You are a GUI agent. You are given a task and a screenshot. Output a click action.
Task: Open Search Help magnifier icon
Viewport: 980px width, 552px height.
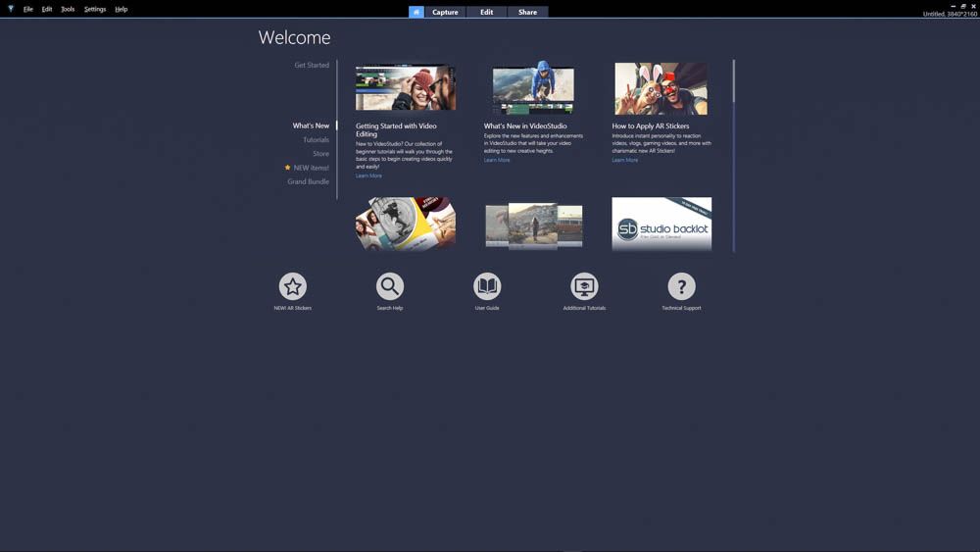click(x=389, y=286)
